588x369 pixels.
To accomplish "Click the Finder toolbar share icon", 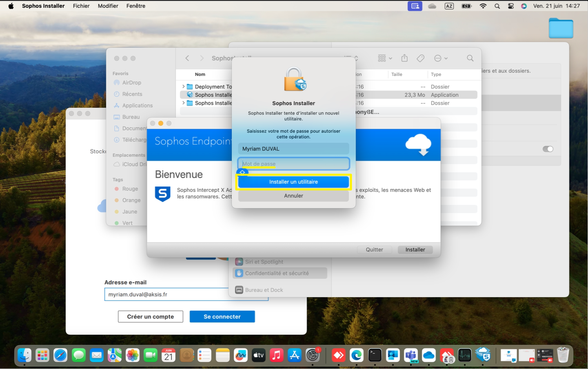I will pyautogui.click(x=404, y=58).
